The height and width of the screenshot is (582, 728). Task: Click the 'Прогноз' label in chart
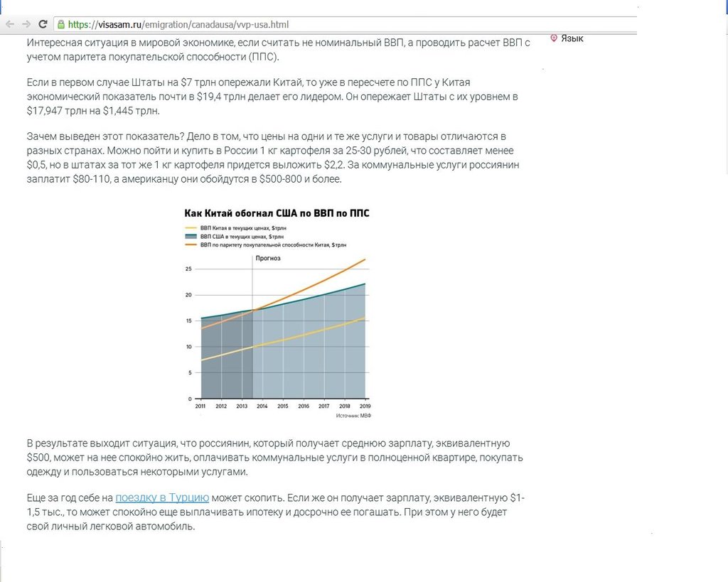coord(268,258)
